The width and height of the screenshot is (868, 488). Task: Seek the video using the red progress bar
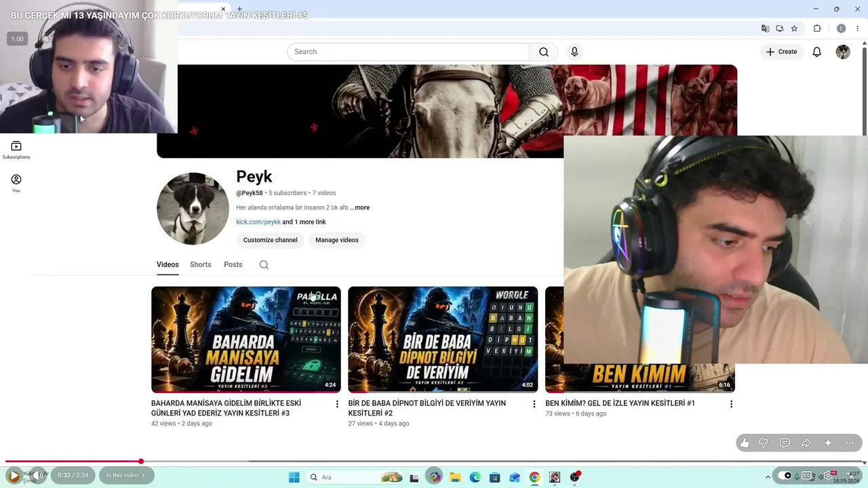[434, 462]
